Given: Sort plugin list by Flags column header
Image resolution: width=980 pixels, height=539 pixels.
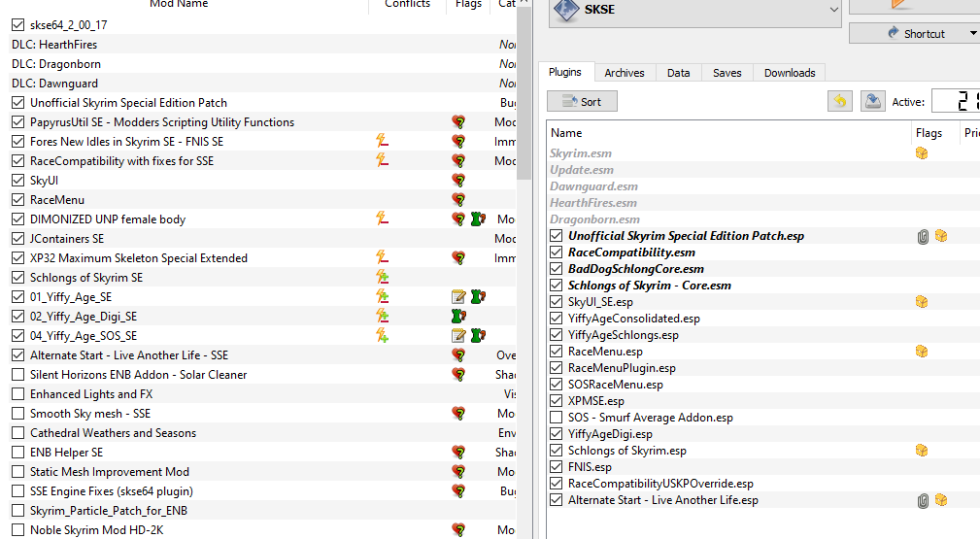Looking at the screenshot, I should pos(934,132).
